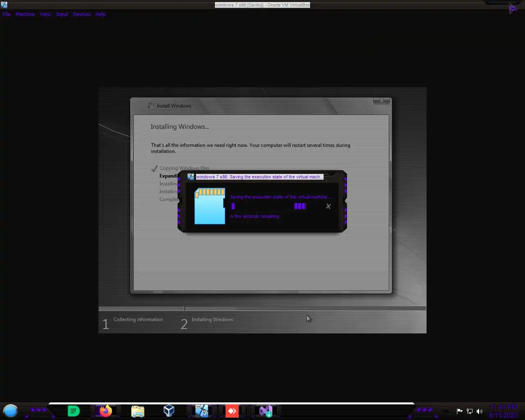Click the memory card icon in saving dialog
Image resolution: width=525 pixels, height=420 pixels.
coord(210,206)
